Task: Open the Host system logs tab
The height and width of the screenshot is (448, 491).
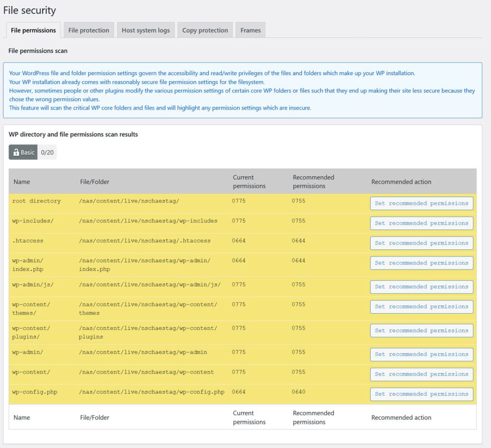Action: (x=145, y=30)
